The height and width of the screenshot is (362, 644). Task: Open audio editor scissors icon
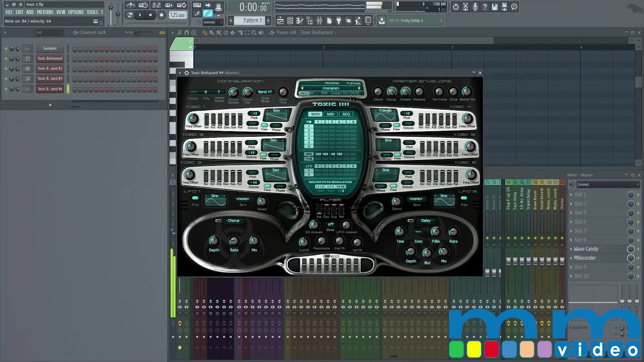click(465, 7)
